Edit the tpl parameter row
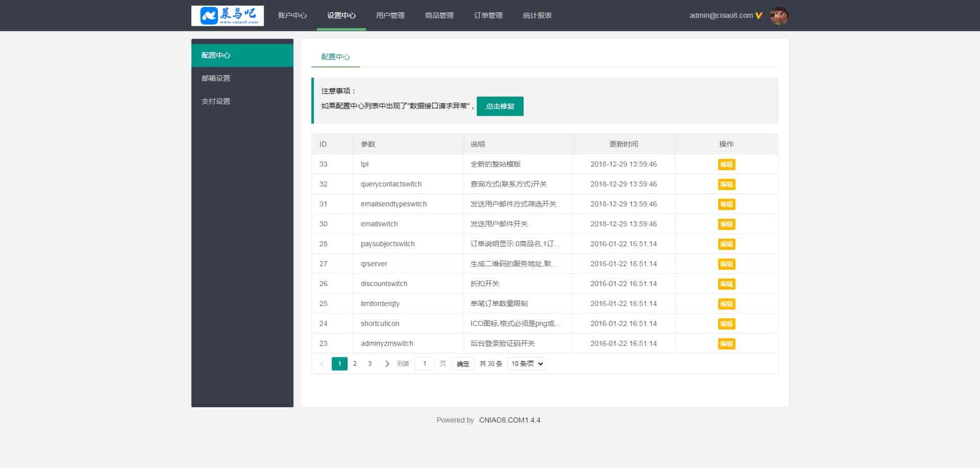The image size is (980, 468). point(726,165)
